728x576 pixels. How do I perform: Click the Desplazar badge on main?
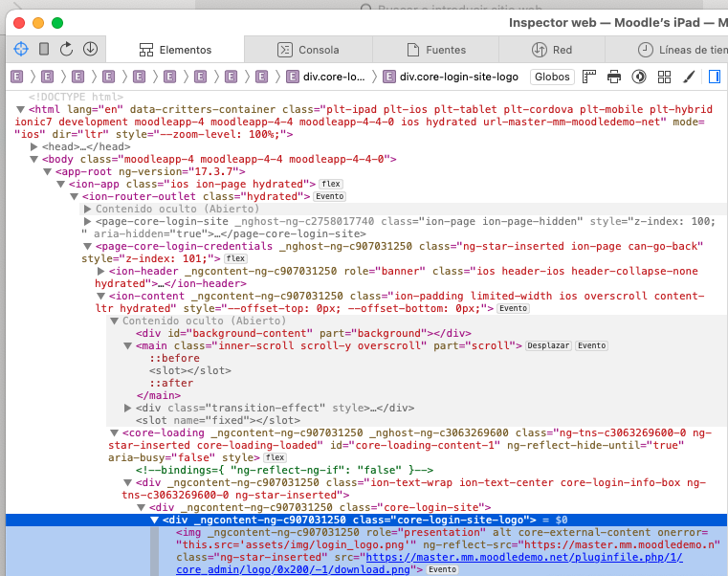[548, 345]
